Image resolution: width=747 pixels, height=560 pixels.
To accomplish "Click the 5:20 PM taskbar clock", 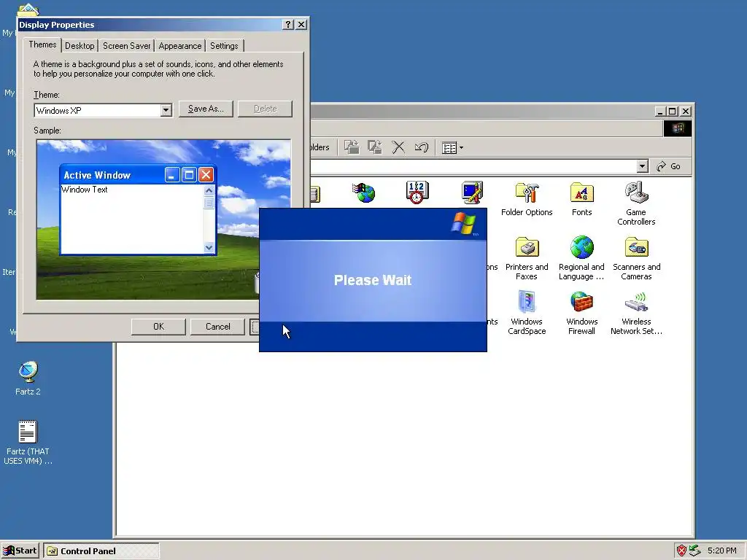I will click(x=722, y=551).
